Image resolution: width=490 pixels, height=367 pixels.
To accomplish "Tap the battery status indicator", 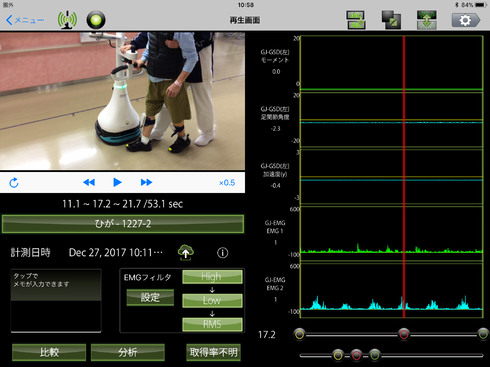I will coord(481,5).
